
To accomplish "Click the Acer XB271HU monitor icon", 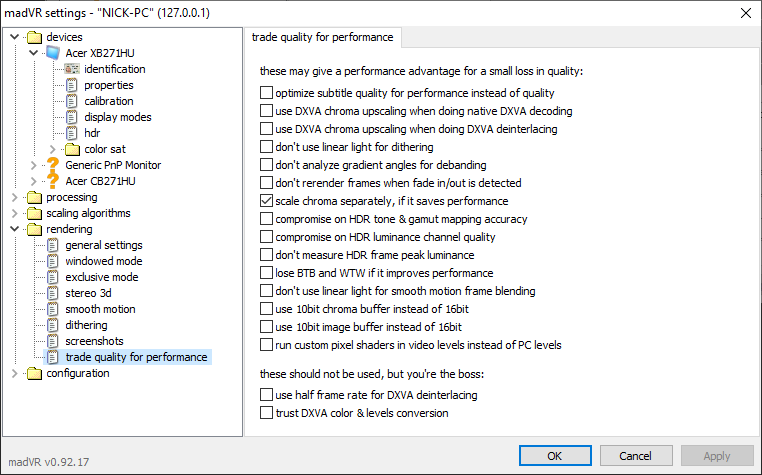I will (53, 53).
